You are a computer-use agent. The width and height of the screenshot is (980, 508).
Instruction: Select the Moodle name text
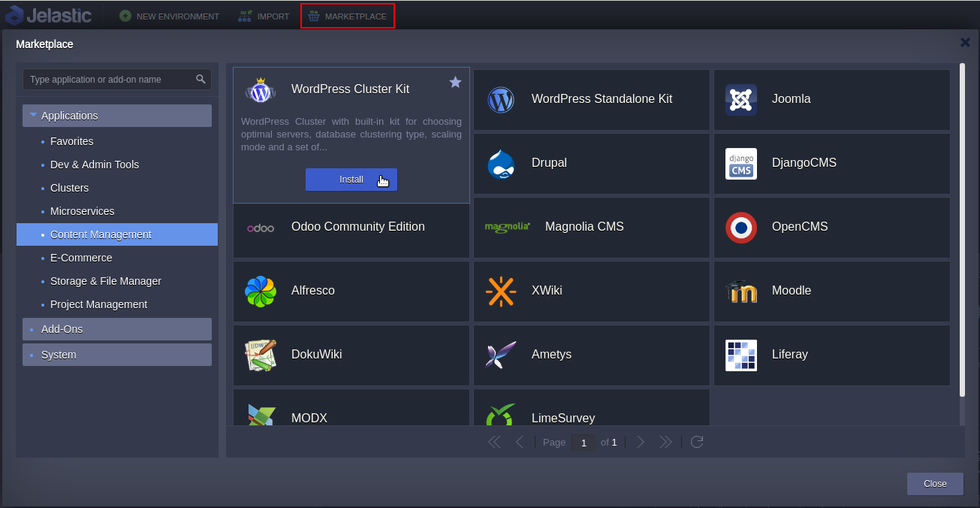pyautogui.click(x=792, y=291)
